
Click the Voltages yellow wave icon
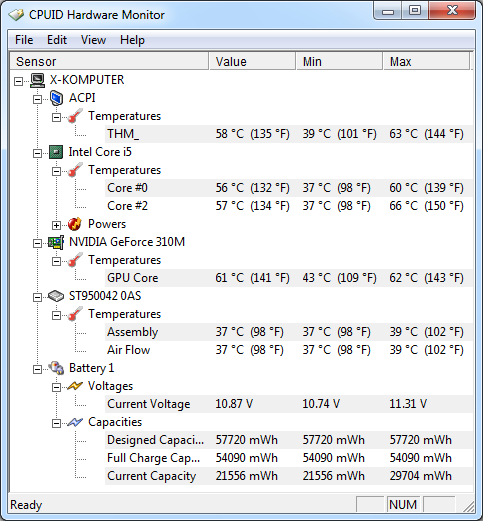click(75, 386)
